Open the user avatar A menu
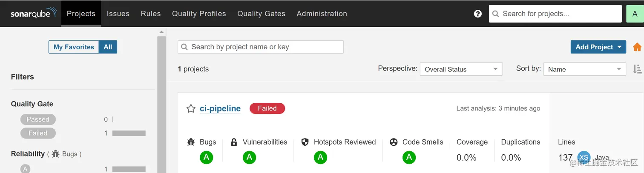 point(635,14)
